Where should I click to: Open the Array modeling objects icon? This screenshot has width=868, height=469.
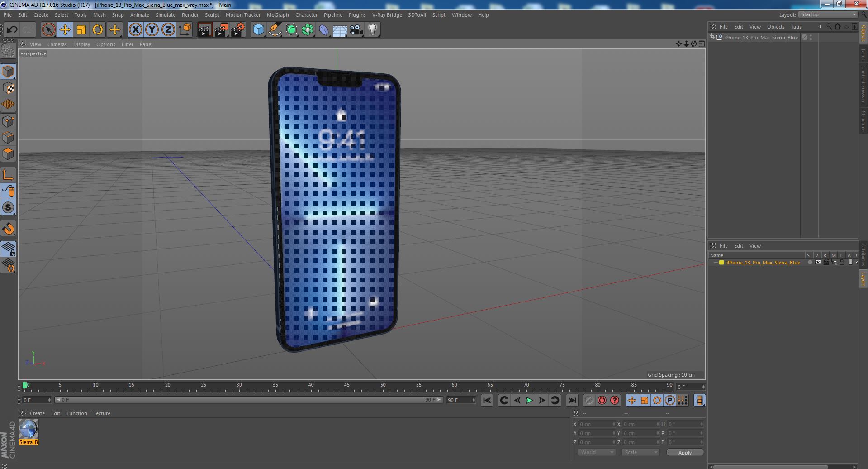click(x=308, y=30)
